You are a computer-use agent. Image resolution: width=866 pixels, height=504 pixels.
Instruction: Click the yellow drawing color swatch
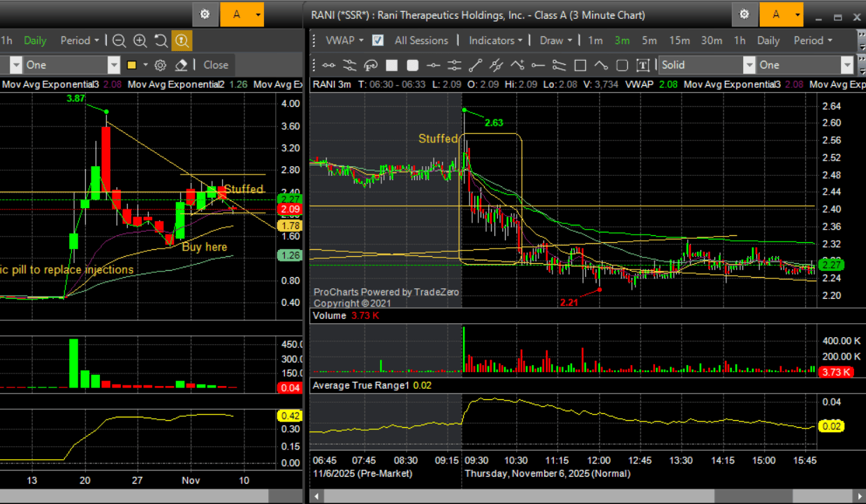tap(131, 65)
